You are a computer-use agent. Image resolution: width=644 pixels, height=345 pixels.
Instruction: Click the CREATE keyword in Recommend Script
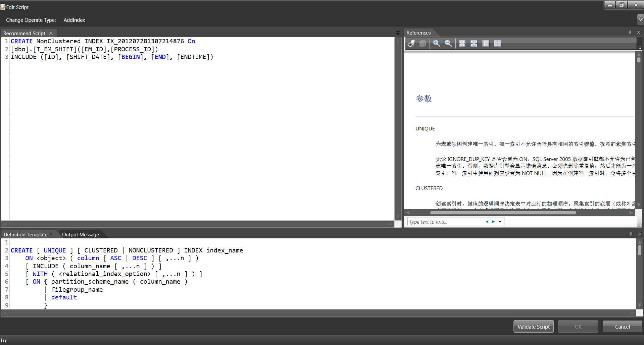[22, 41]
